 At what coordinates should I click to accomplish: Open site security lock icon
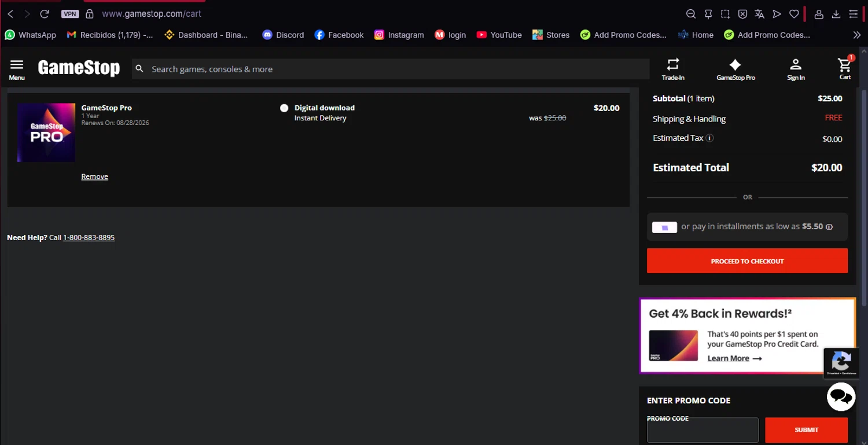[89, 14]
